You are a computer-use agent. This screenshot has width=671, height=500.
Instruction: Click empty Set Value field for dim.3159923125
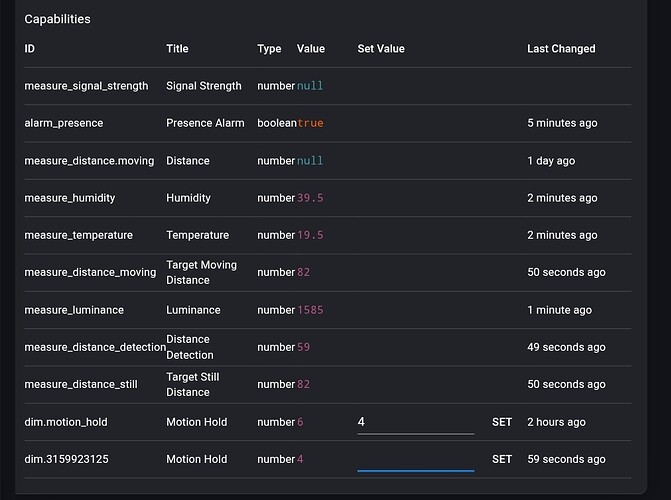[x=415, y=459]
